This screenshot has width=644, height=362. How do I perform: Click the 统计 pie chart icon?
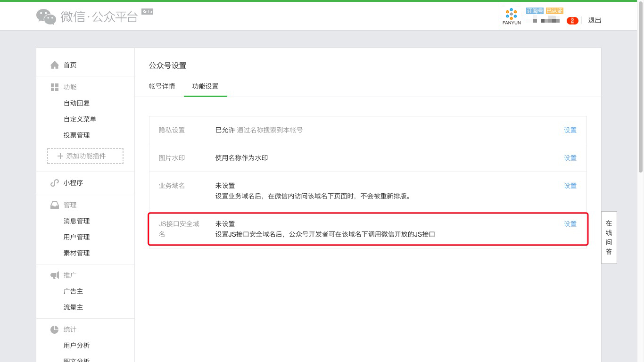[54, 329]
